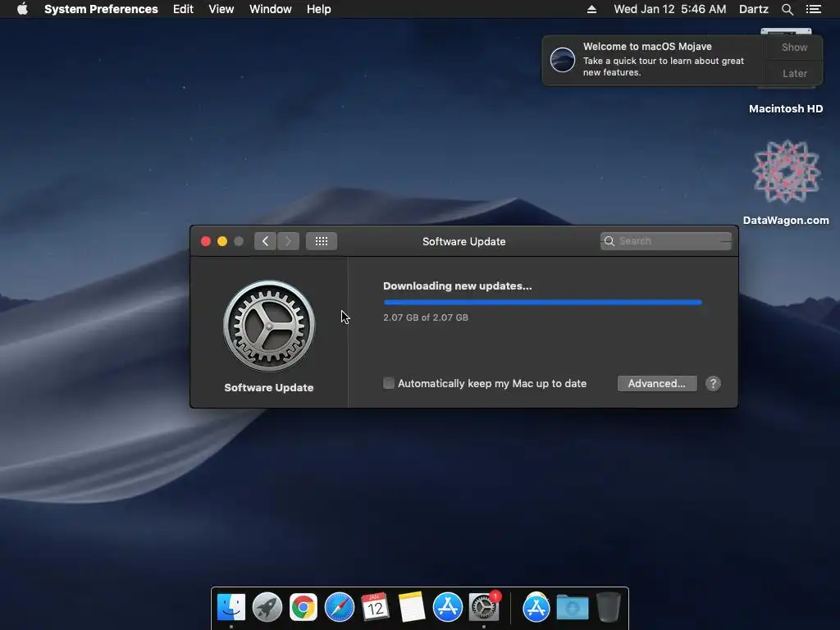Open the App Store in the Dock
The height and width of the screenshot is (630, 840).
tap(447, 607)
